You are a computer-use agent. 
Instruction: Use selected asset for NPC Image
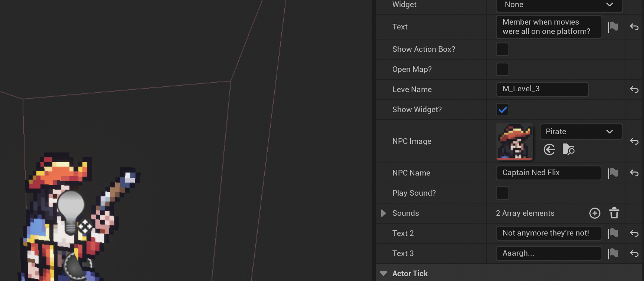549,149
